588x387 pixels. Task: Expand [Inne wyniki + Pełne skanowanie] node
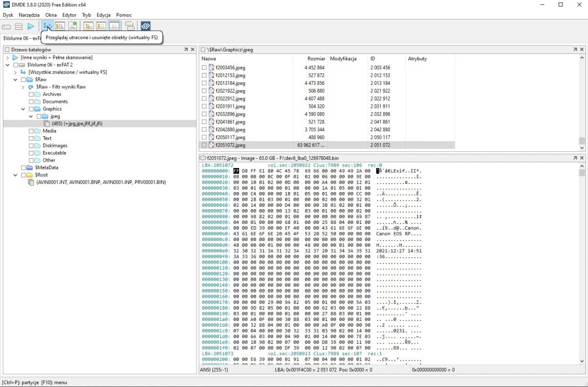coord(7,57)
